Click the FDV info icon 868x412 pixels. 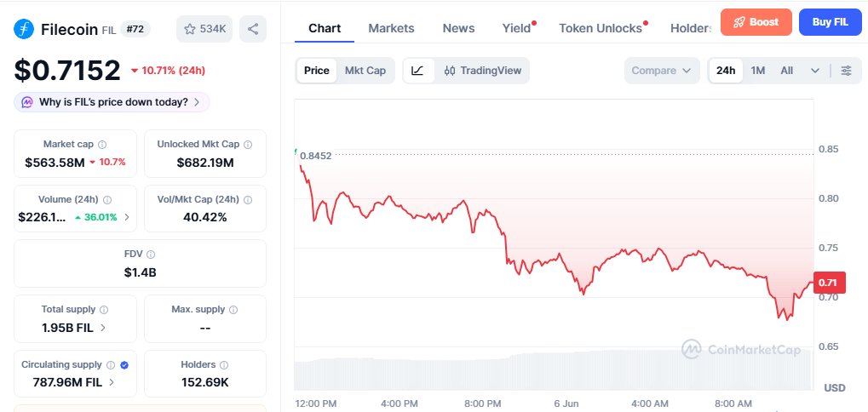pos(151,255)
